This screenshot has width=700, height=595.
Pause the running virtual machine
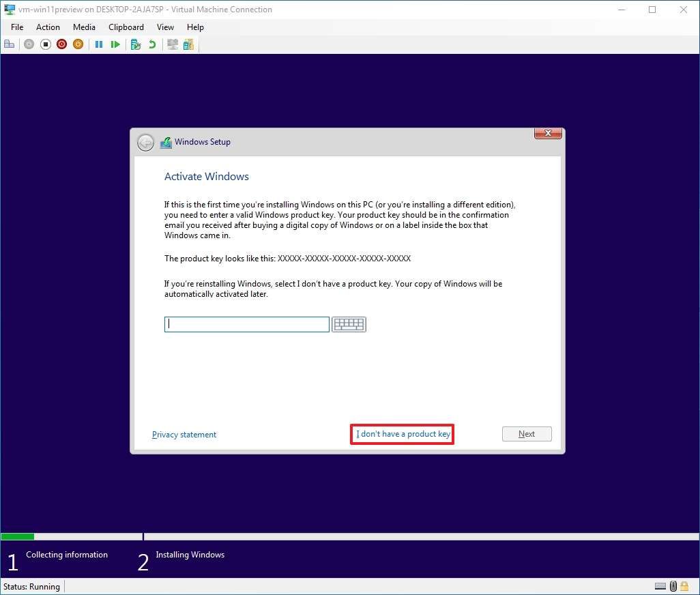[99, 44]
